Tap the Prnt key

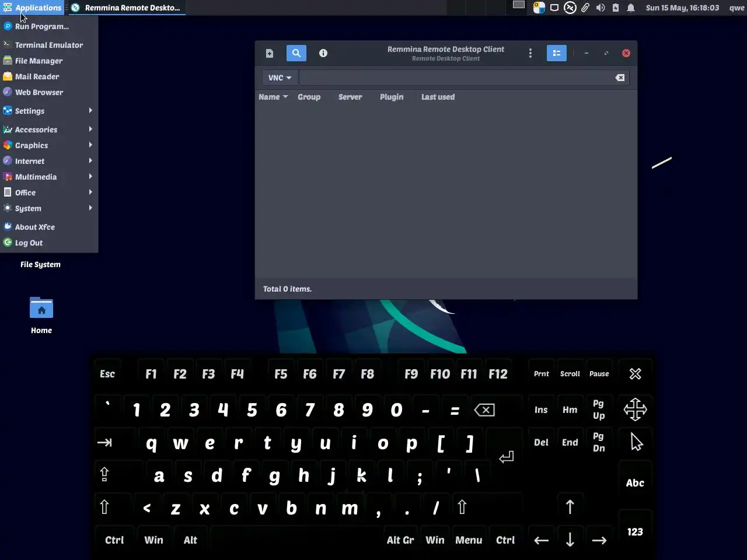click(541, 374)
